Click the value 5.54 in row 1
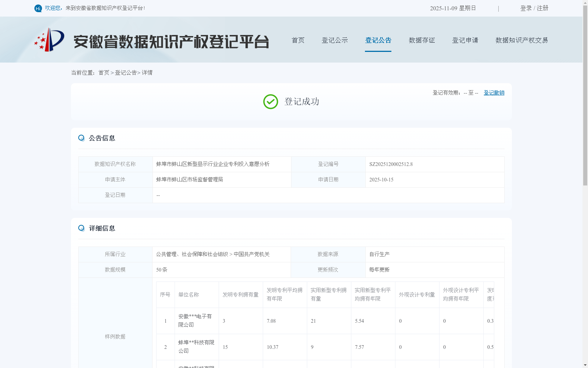The width and height of the screenshot is (588, 368). pyautogui.click(x=359, y=321)
